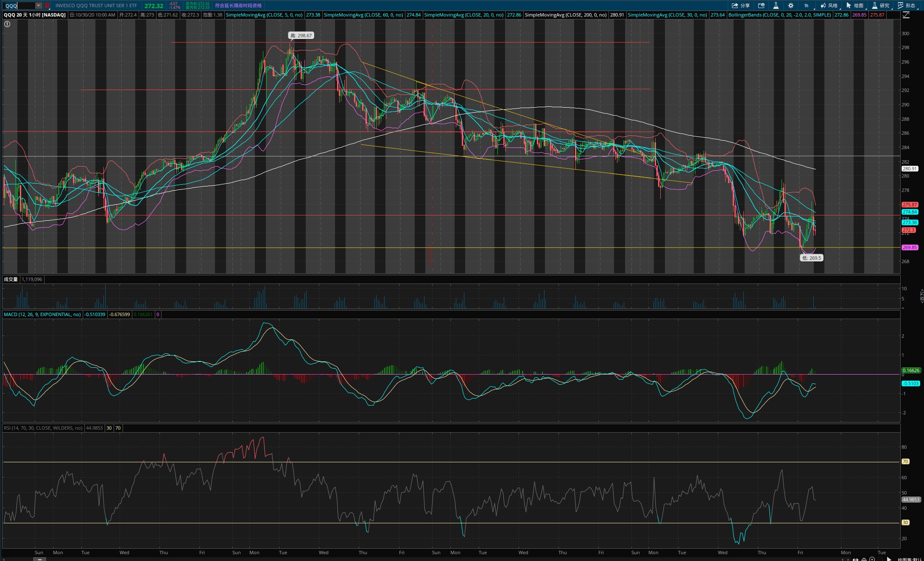Click the last price 272.32 quote

coord(154,6)
